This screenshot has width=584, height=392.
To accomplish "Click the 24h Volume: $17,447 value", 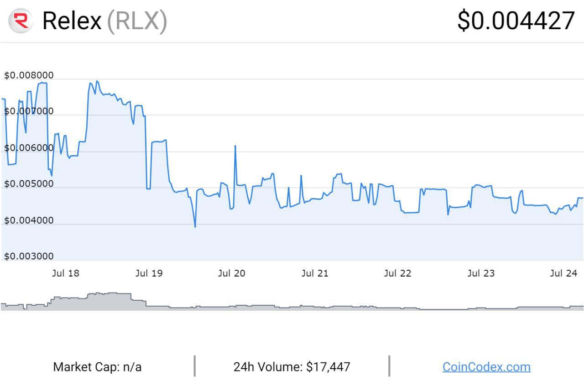I will point(292,367).
